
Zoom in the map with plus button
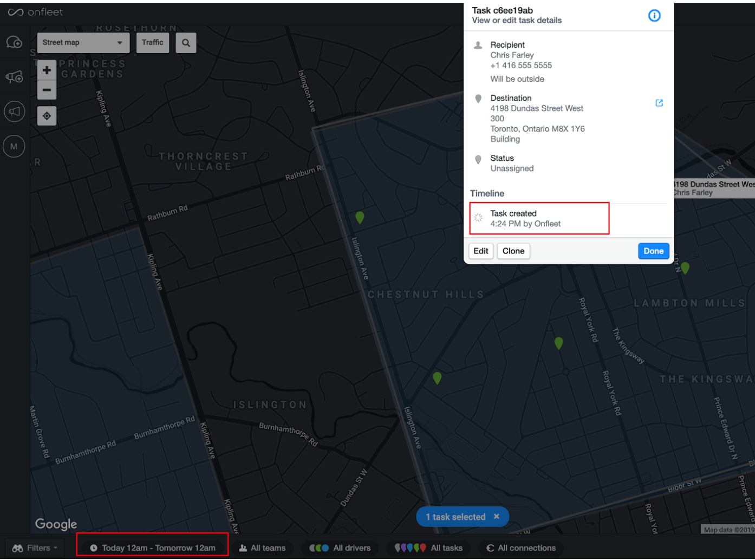pyautogui.click(x=47, y=70)
